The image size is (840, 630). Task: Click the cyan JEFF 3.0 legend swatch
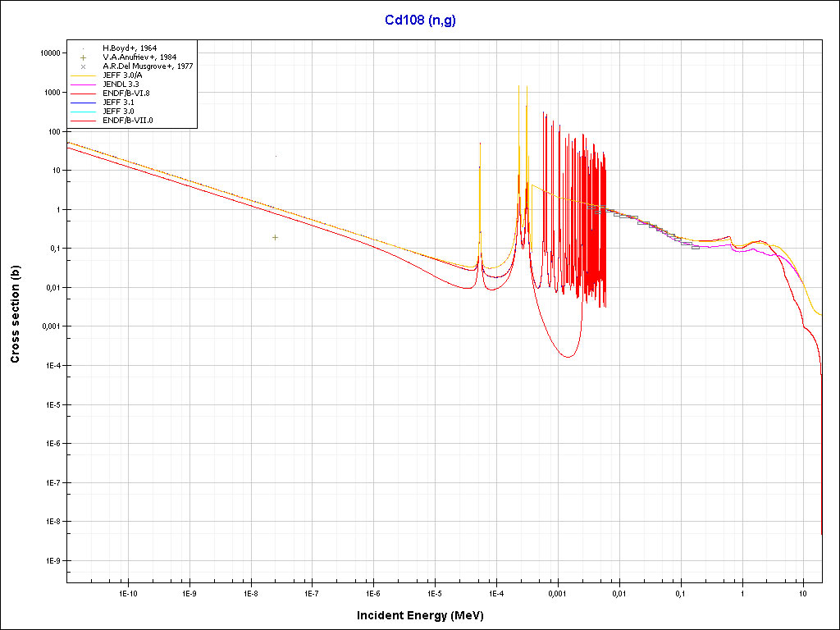point(84,112)
